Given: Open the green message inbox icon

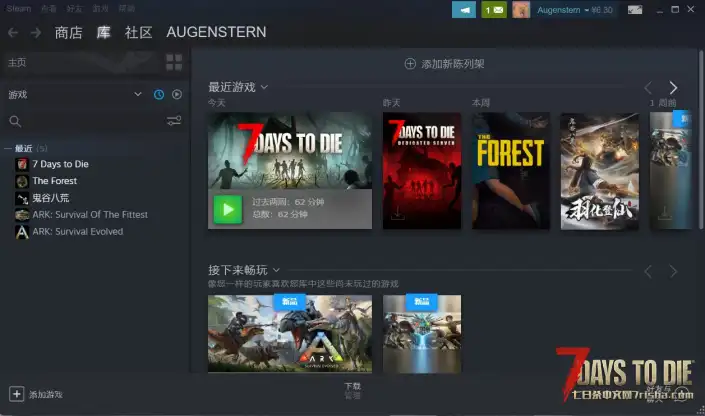Looking at the screenshot, I should pos(494,9).
